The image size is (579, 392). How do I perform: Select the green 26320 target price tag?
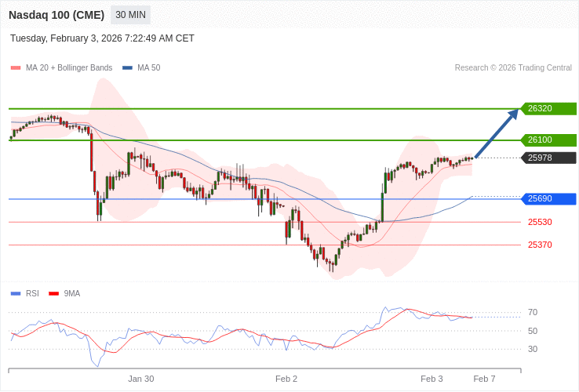click(548, 108)
